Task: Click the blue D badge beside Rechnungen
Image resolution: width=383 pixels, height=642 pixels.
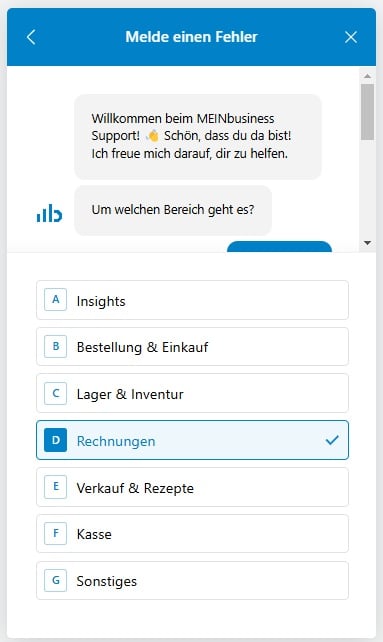Action: (x=56, y=440)
